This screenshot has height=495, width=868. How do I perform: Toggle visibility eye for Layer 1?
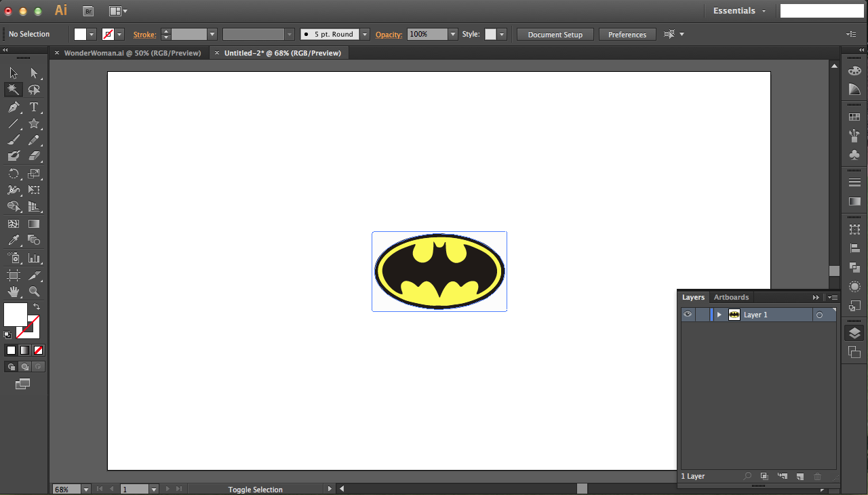point(688,315)
